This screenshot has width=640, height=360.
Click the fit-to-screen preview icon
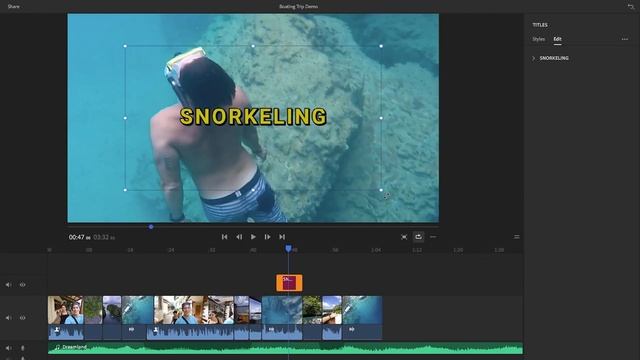(404, 237)
